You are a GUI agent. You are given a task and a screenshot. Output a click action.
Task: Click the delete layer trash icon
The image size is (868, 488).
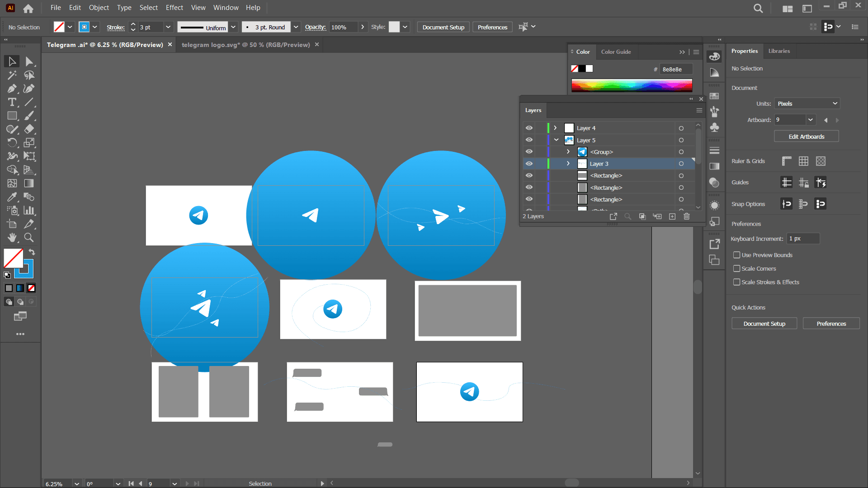point(686,216)
